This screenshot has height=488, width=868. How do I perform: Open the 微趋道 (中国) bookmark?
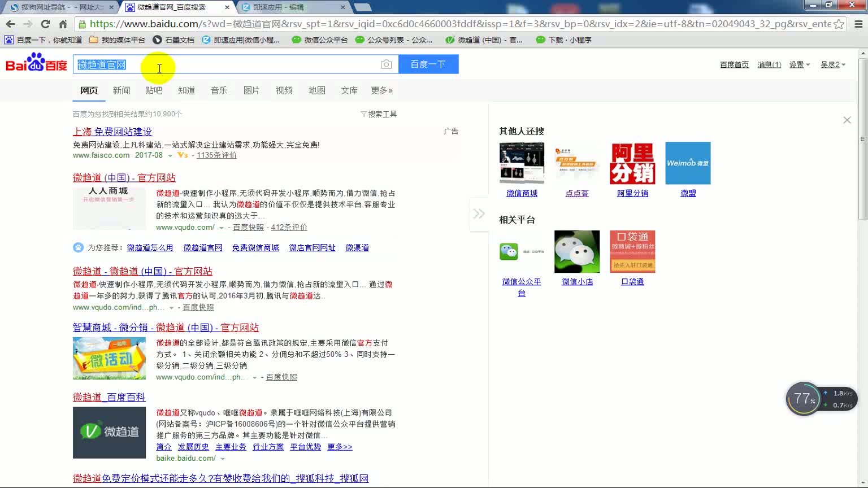tap(484, 40)
